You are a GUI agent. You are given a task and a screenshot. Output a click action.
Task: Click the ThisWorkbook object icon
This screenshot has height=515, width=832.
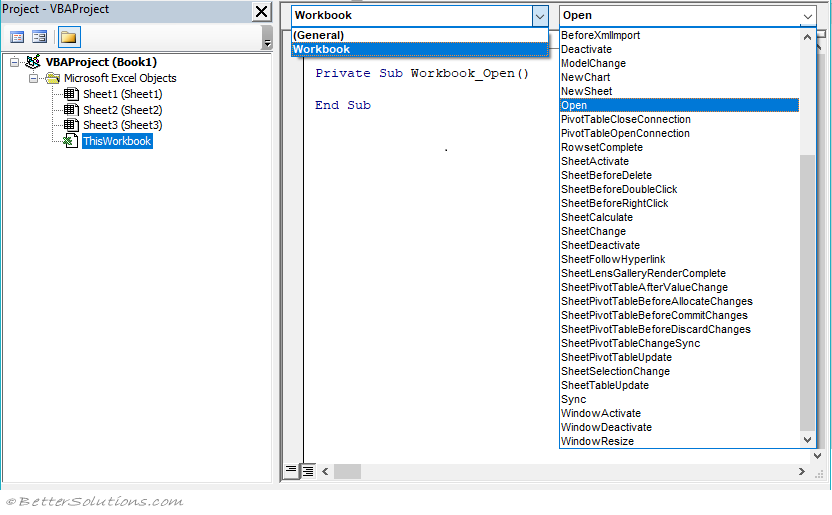pyautogui.click(x=71, y=141)
